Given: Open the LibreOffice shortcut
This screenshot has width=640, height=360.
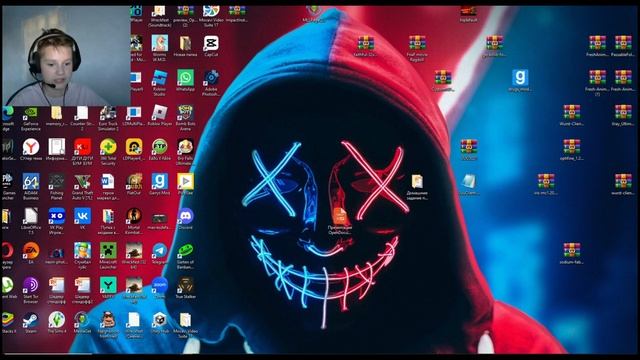Looking at the screenshot, I should (x=31, y=216).
